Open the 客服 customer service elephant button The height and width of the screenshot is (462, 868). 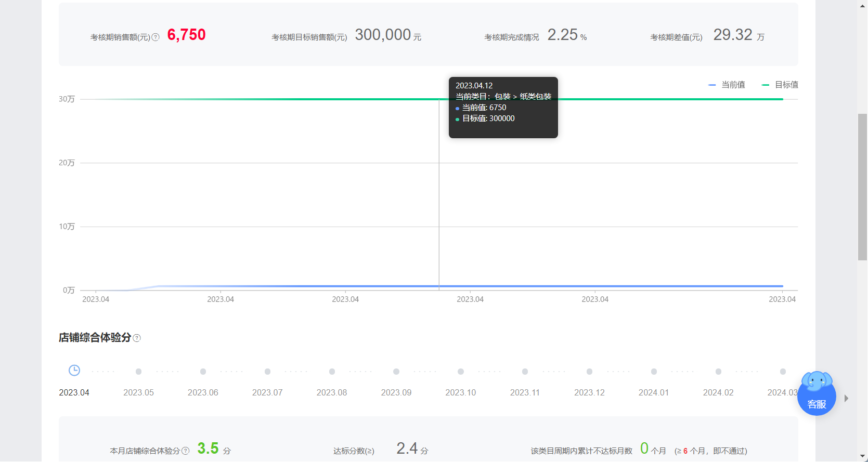[x=817, y=393]
